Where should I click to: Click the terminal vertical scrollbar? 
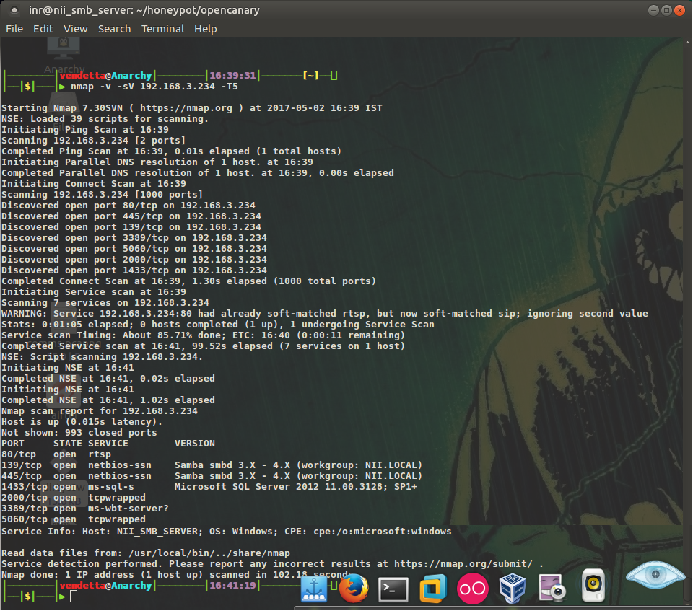pyautogui.click(x=687, y=322)
